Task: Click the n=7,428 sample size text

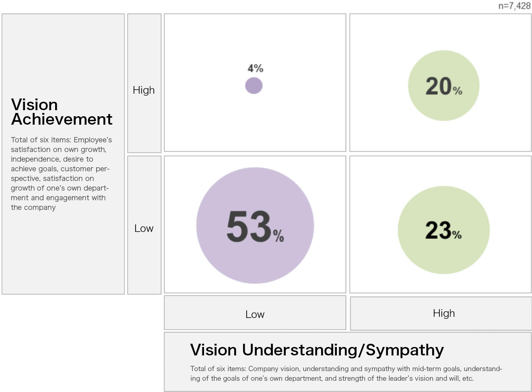Action: click(x=514, y=6)
